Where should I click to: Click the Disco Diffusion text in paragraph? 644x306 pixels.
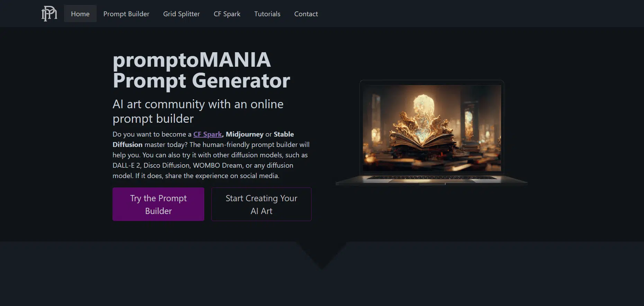coord(167,165)
